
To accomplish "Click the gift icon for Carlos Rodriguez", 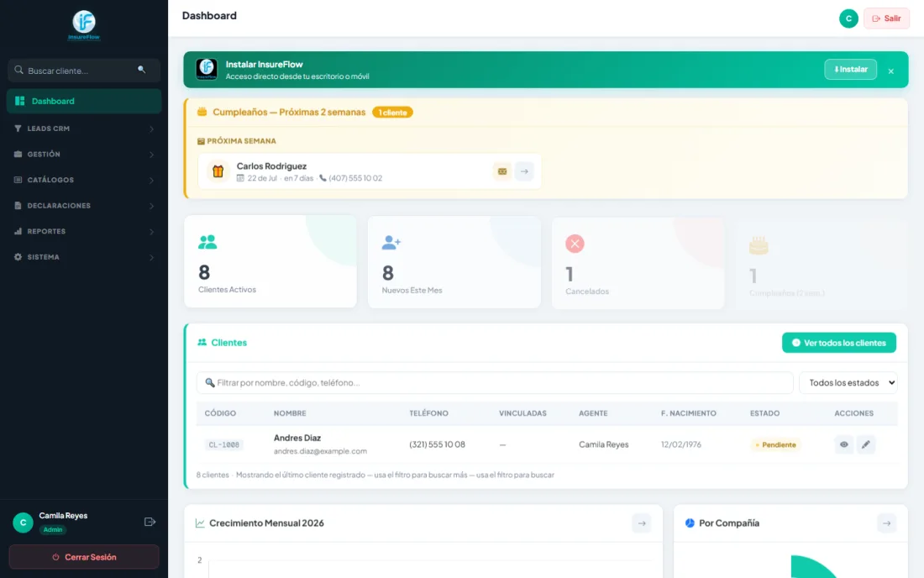I will point(218,171).
